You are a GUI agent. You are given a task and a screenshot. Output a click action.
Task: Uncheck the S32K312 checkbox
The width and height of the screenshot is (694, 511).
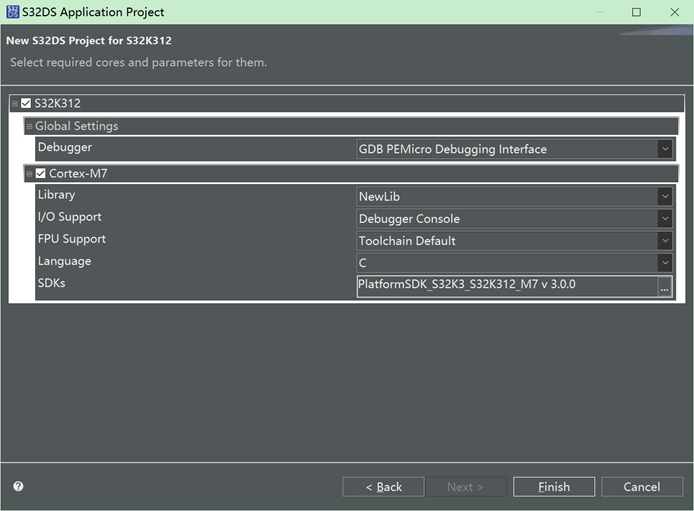[26, 103]
